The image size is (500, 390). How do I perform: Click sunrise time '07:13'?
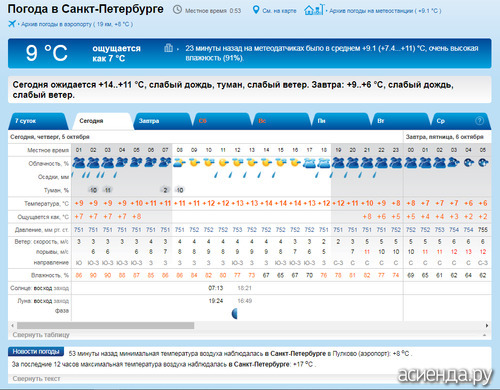pos(216,288)
